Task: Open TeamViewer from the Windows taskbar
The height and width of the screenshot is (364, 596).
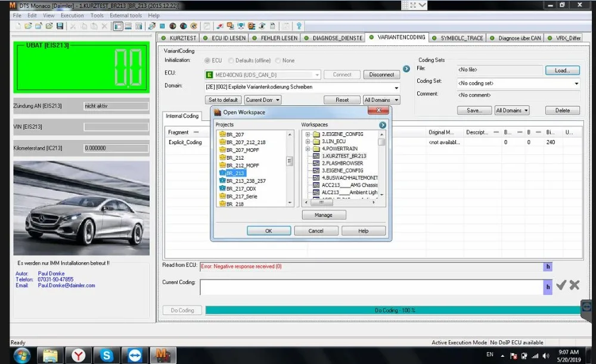Action: pos(135,355)
